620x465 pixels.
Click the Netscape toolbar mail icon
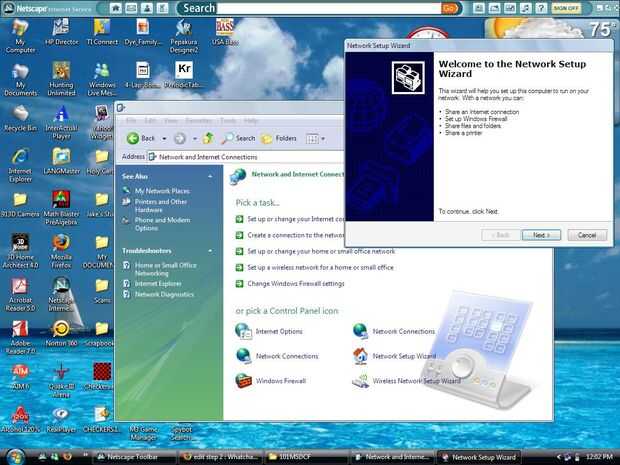coord(131,8)
